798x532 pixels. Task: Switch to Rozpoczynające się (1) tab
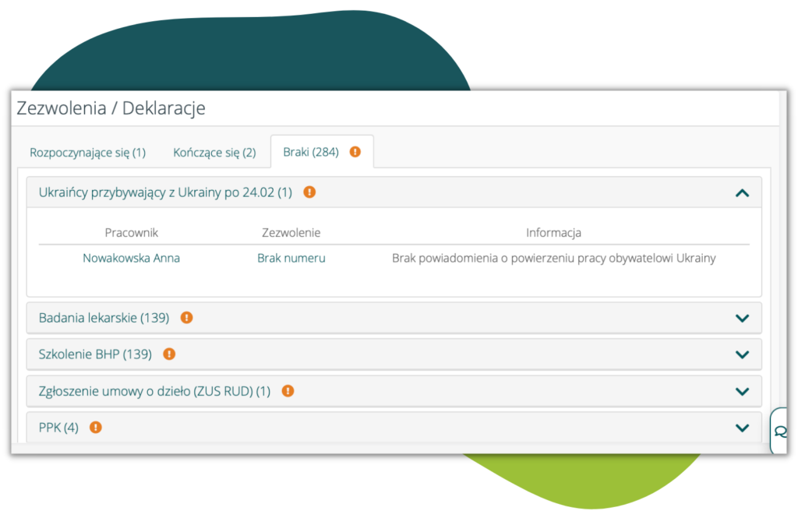87,153
